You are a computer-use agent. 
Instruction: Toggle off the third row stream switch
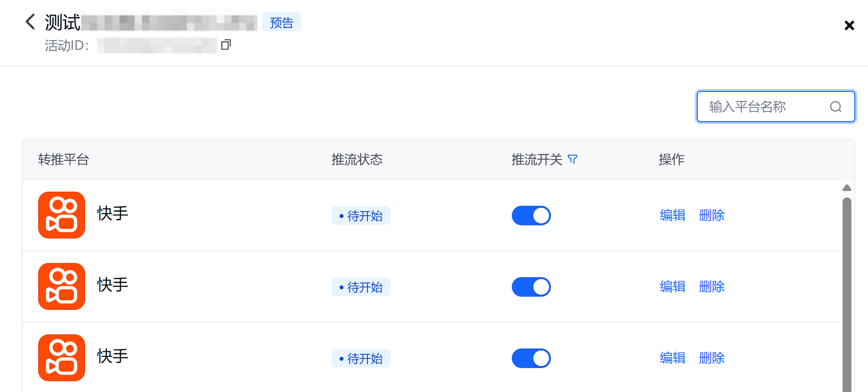point(531,358)
